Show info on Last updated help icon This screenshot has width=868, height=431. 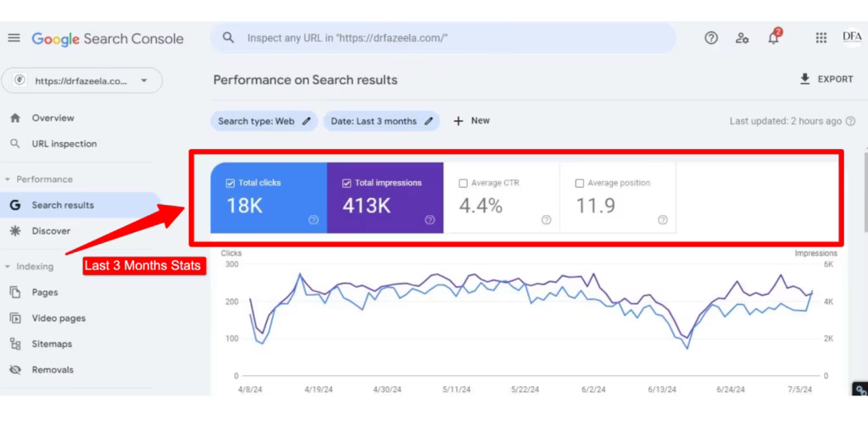(850, 121)
